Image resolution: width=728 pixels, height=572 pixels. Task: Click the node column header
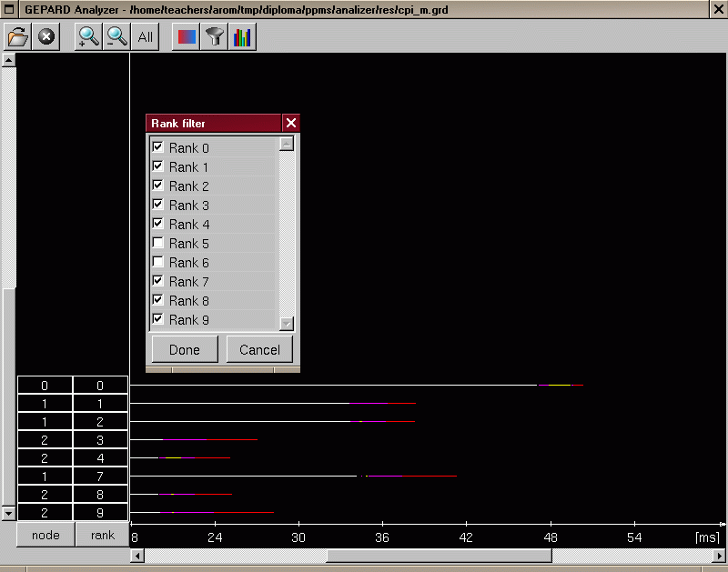click(45, 535)
